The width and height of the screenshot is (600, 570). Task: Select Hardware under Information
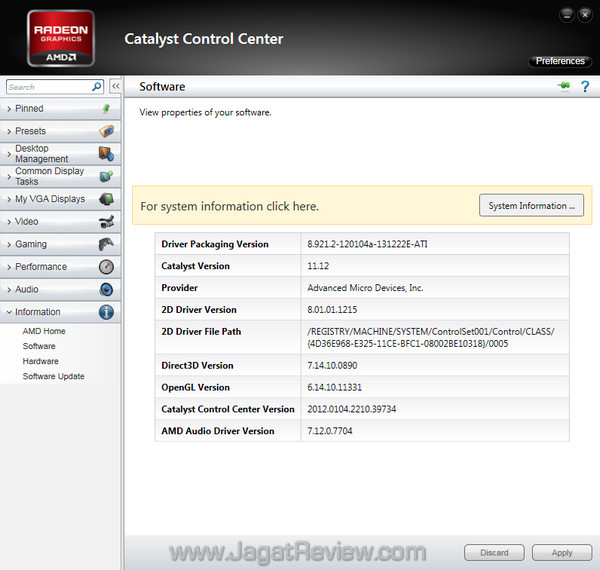pyautogui.click(x=41, y=361)
